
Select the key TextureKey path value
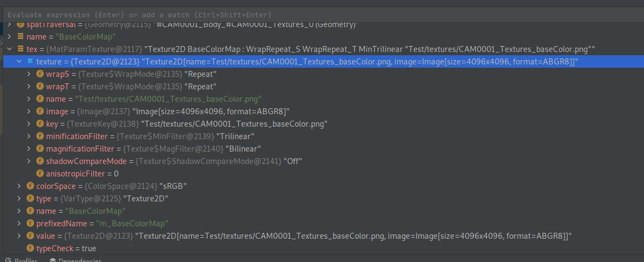[234, 123]
